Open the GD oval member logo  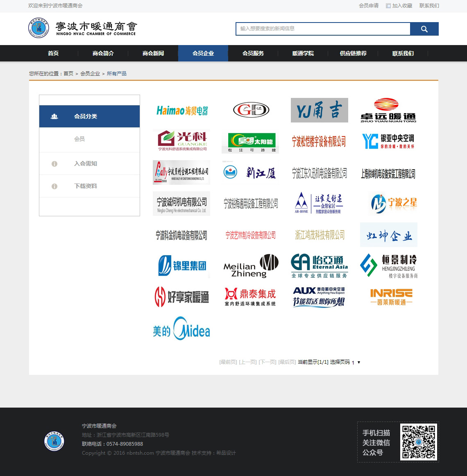point(251,110)
